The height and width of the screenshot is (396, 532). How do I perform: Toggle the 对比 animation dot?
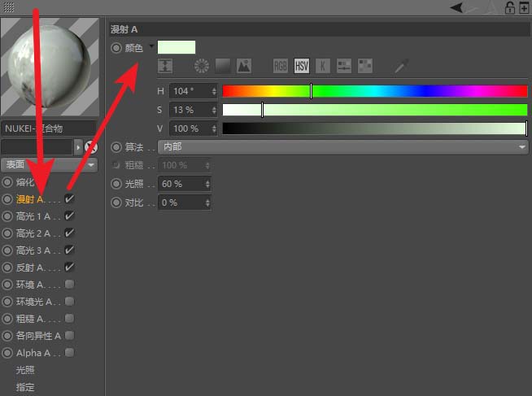point(116,202)
